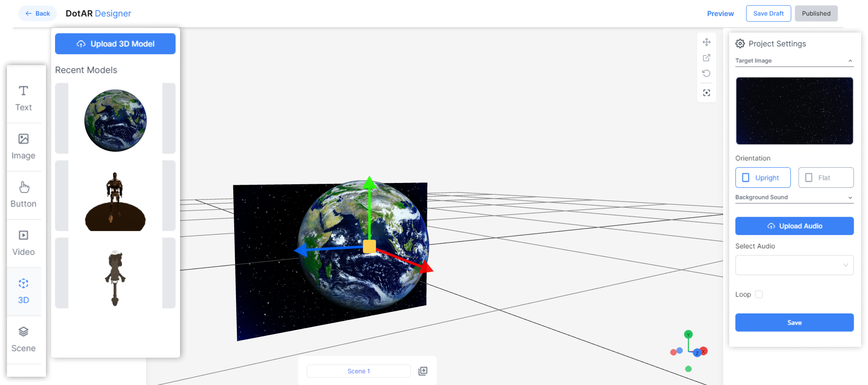Open the Image tool panel
Screen dimensions: 868x385
pos(23,147)
